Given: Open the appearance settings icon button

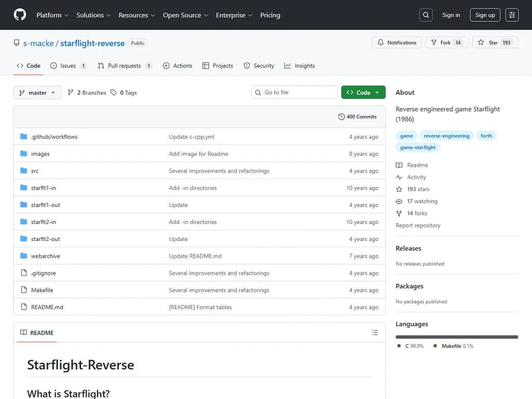Looking at the screenshot, I should (x=512, y=15).
